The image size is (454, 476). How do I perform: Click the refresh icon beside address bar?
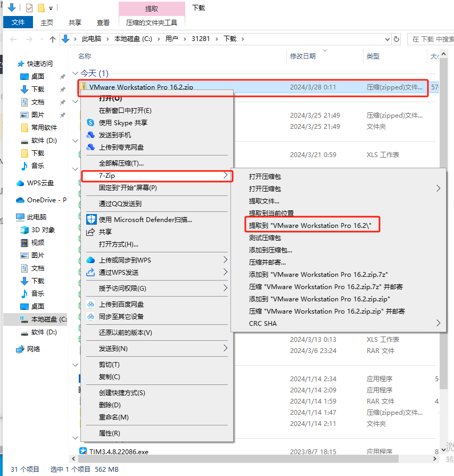(397, 39)
